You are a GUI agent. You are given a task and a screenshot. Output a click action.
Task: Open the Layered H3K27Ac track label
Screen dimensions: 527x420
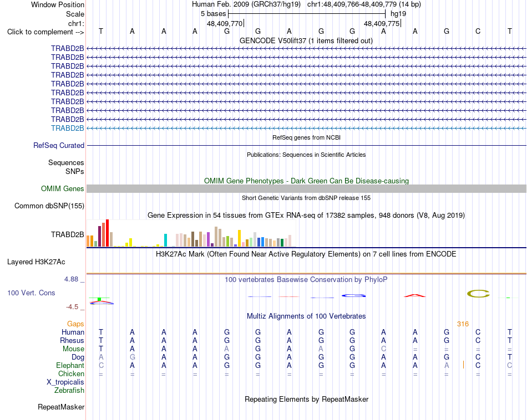coord(36,262)
